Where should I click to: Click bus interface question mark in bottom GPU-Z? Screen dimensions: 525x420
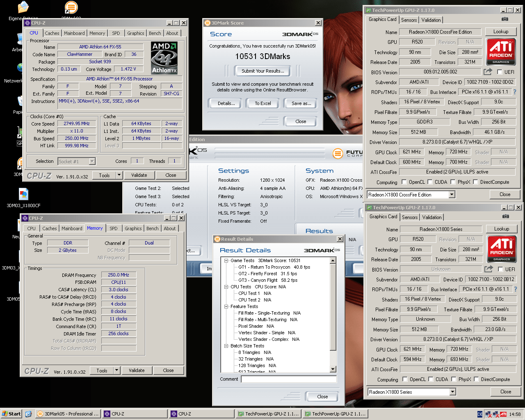(x=516, y=289)
